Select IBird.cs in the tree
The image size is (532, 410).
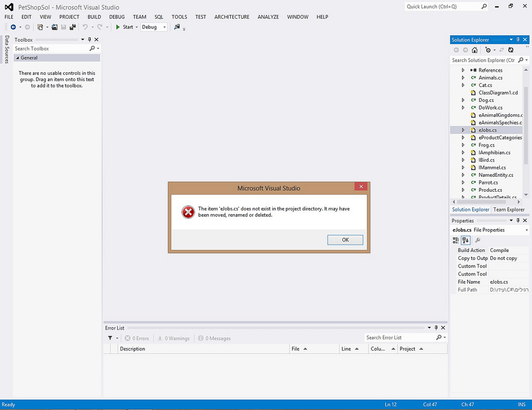pyautogui.click(x=486, y=160)
